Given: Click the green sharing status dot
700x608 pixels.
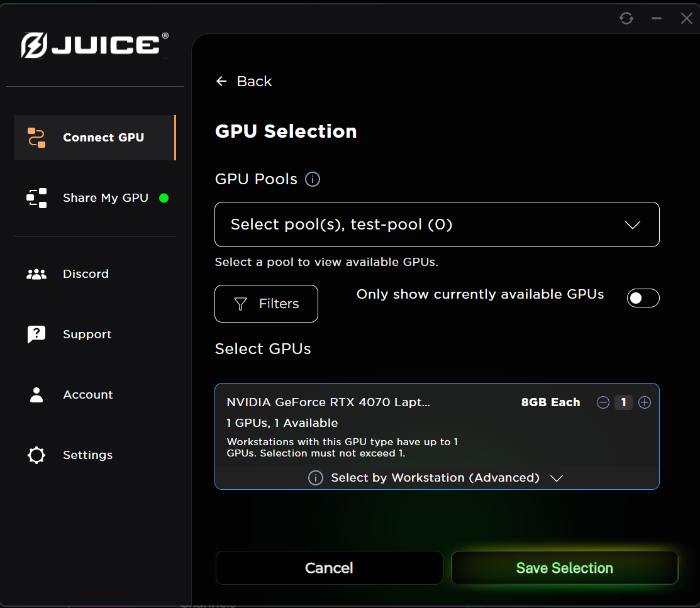Looking at the screenshot, I should (x=164, y=198).
